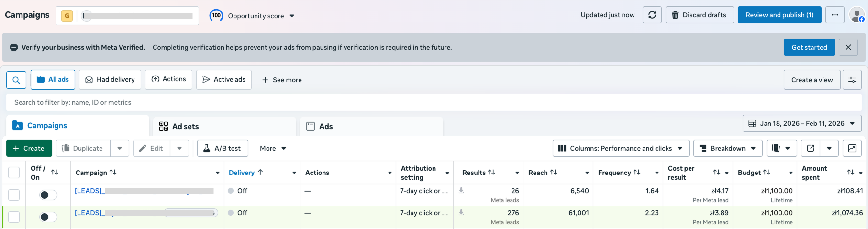Viewport: 868px width, 229px height.
Task: Focus the search filter by name field
Action: pos(434,102)
